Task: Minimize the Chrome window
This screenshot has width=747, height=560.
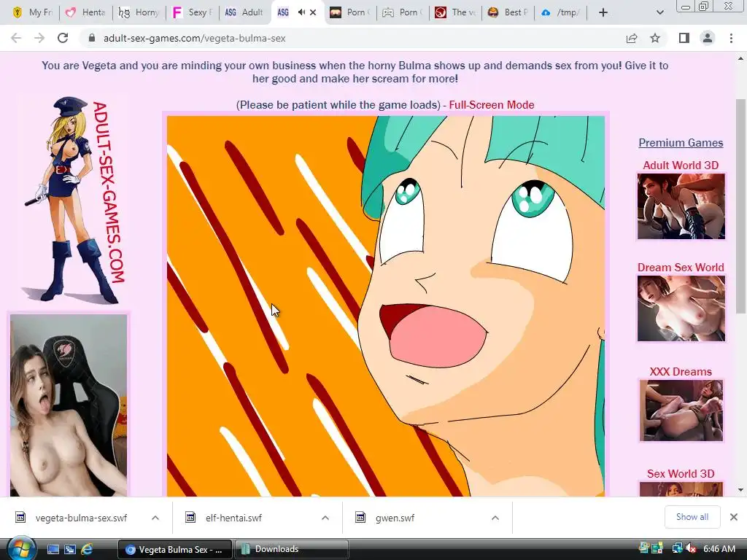Action: pos(685,6)
